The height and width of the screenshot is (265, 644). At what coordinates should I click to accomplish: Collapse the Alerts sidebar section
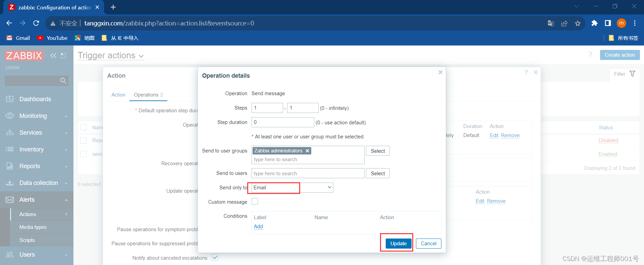click(37, 199)
